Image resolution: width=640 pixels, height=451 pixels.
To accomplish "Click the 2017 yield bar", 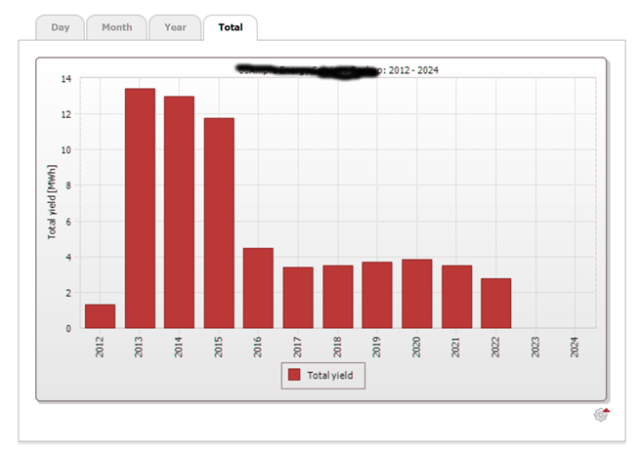I will pyautogui.click(x=298, y=297).
